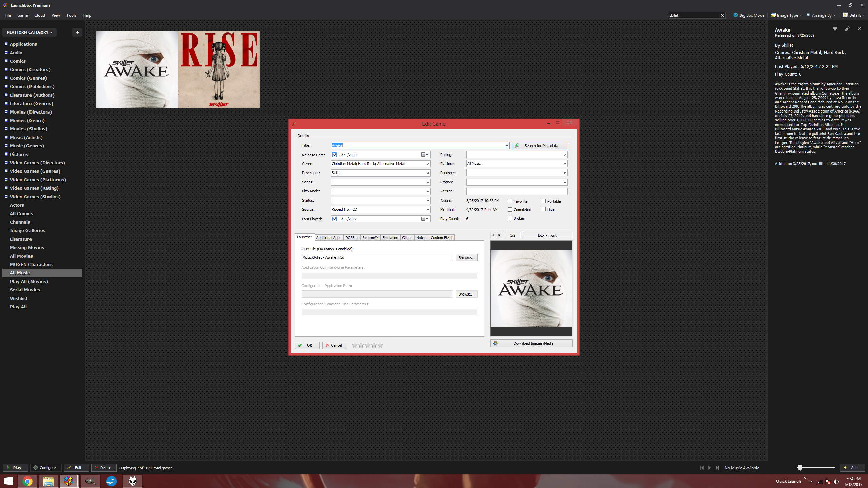Open the Arrange By menu
Screen dimensions: 868x488
click(821, 15)
